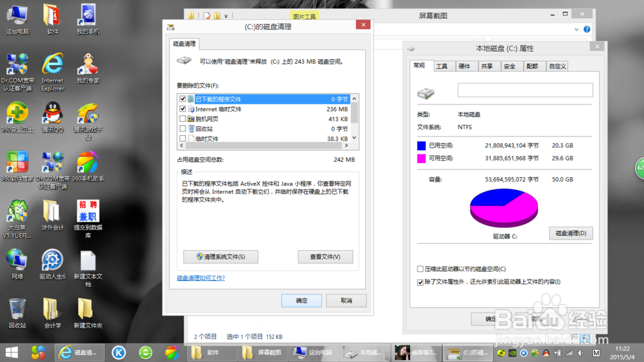Click the blue 已用空间 color swatch
This screenshot has width=644, height=362.
pos(421,146)
